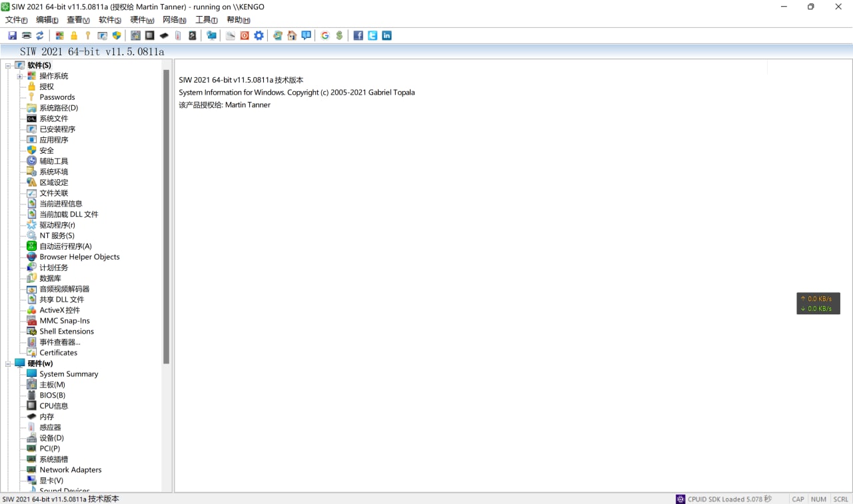This screenshot has height=504, width=853.
Task: Click the thermometer sensors toolbar icon
Action: (x=178, y=36)
